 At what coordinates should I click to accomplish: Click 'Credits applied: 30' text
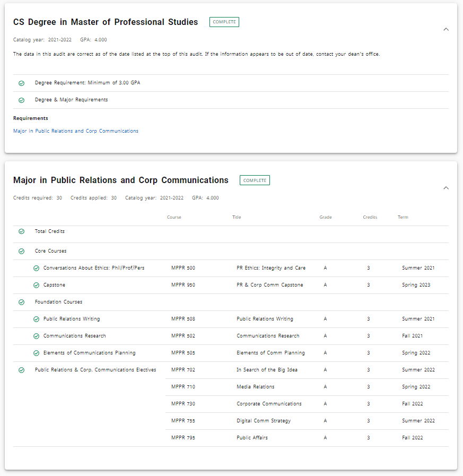[x=93, y=198]
